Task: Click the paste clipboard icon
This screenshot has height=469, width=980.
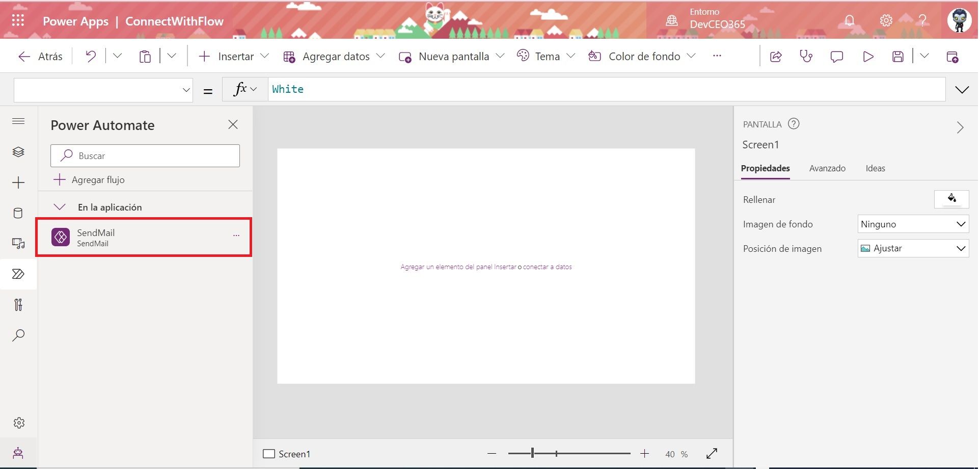Action: click(x=145, y=56)
